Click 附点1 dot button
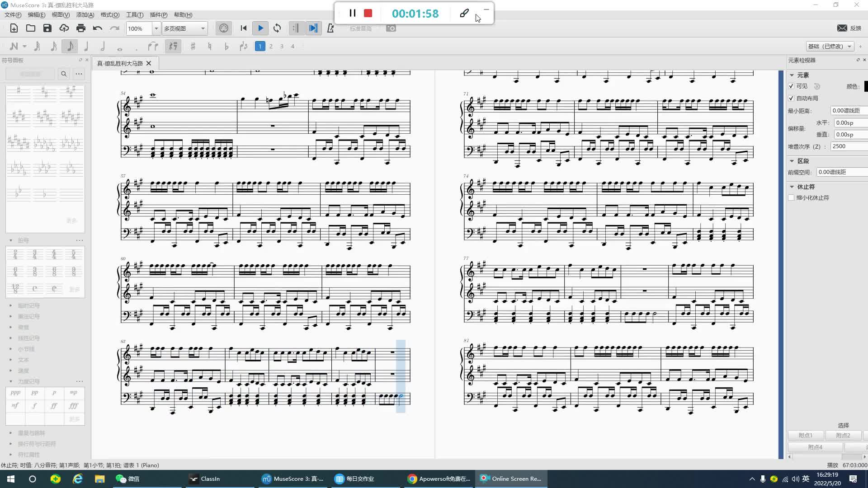The width and height of the screenshot is (868, 488). (x=805, y=435)
